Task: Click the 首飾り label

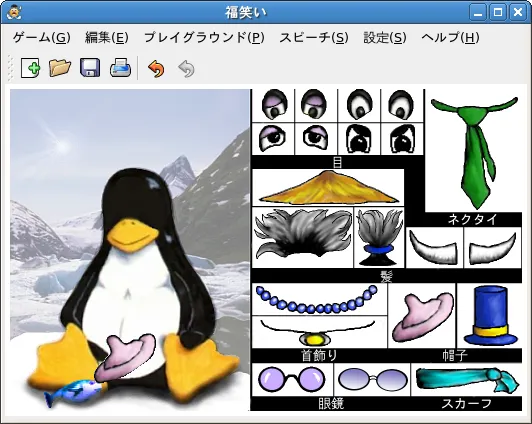Action: [x=319, y=355]
